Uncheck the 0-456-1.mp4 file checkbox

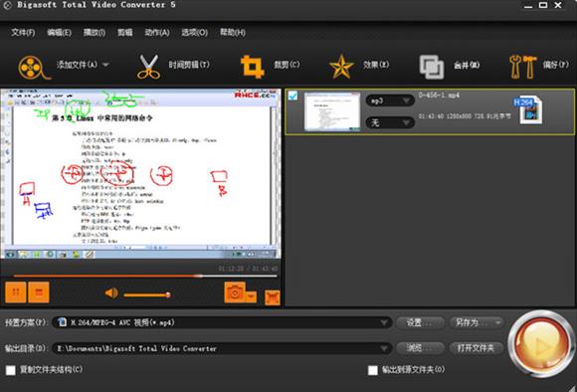tap(292, 96)
